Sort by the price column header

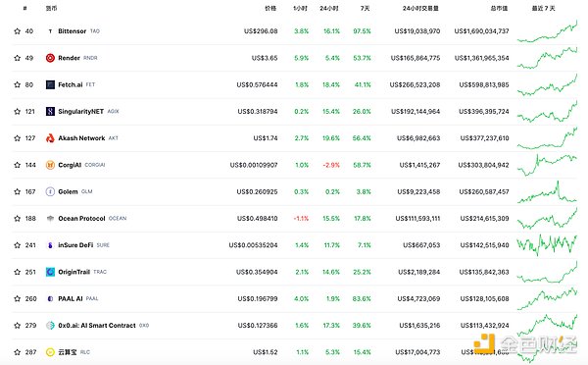tap(270, 8)
